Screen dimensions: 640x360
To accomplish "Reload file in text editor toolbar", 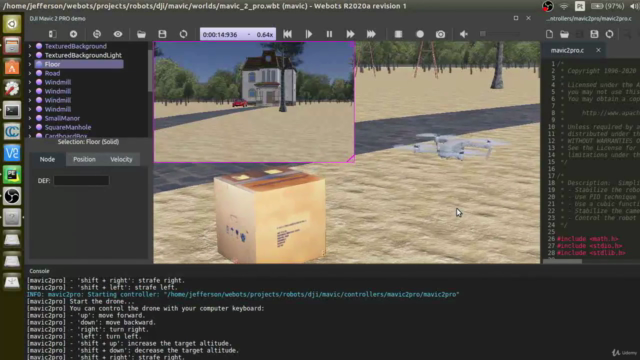I will tap(609, 34).
